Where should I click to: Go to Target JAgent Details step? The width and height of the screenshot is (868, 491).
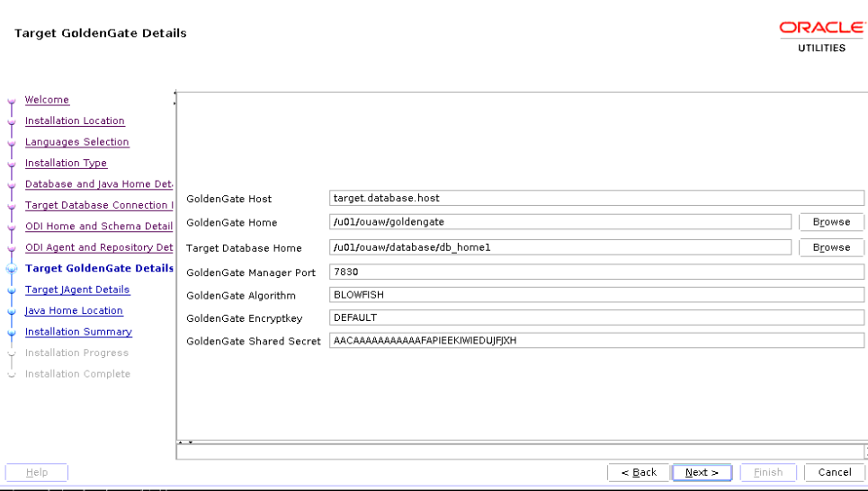tap(77, 290)
